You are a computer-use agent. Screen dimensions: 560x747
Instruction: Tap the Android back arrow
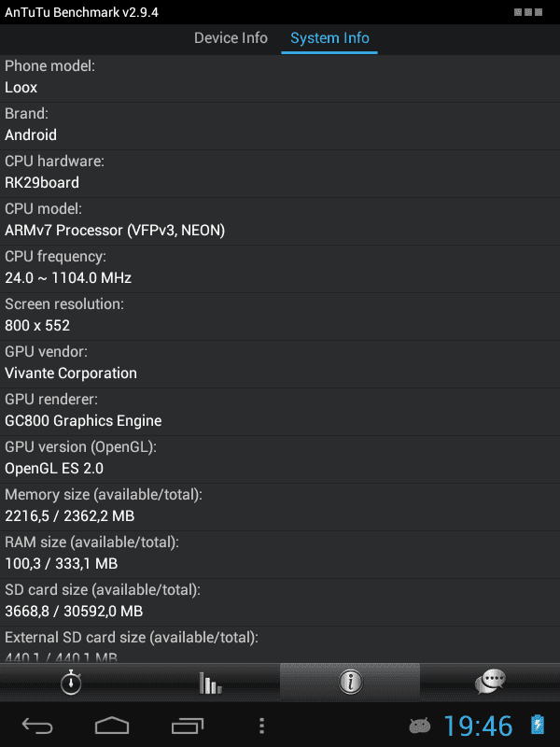[37, 726]
